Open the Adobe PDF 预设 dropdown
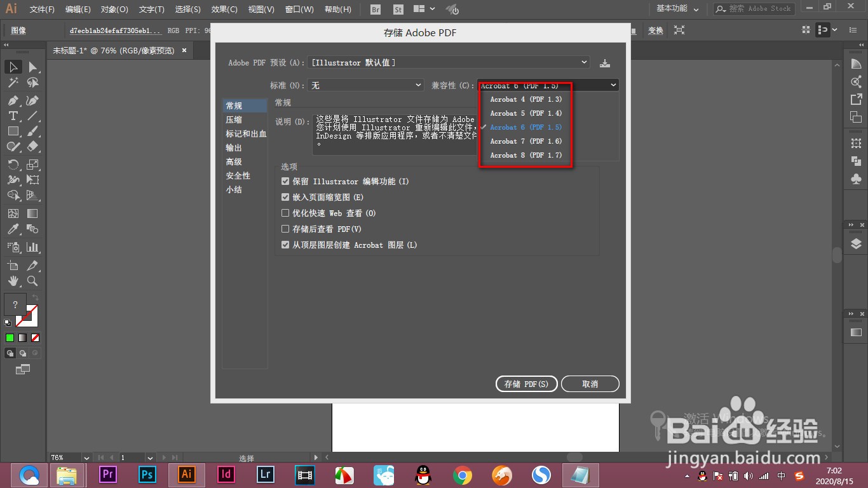 coord(449,62)
